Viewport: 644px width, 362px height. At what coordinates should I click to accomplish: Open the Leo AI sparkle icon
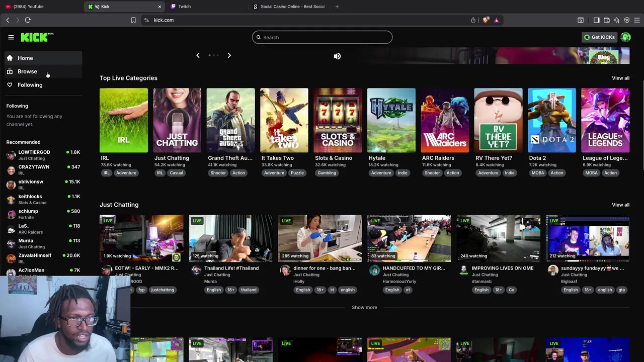click(x=617, y=20)
